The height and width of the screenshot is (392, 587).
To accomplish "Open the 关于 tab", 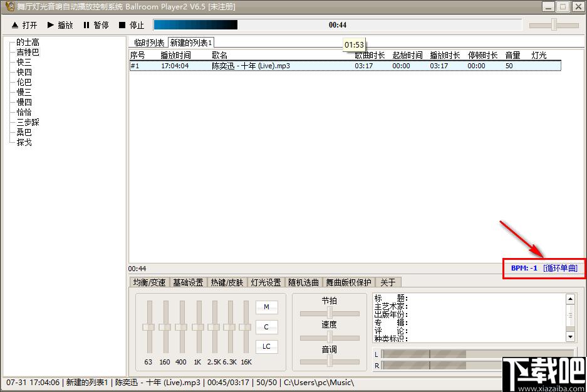I will click(388, 282).
